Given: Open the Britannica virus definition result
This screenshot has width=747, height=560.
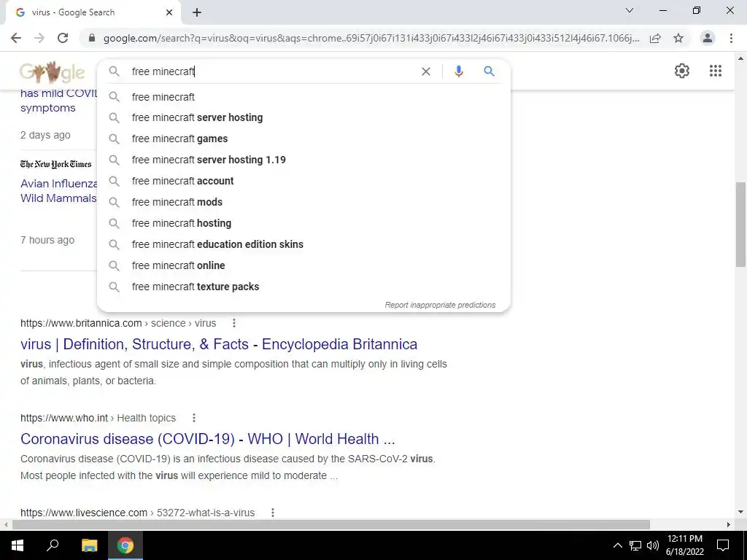Looking at the screenshot, I should click(219, 344).
